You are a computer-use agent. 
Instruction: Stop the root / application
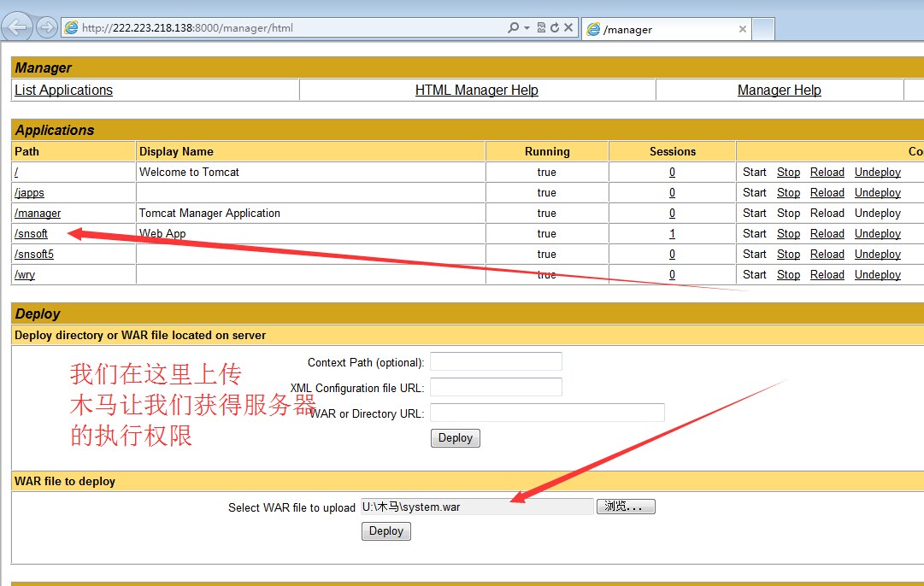click(x=788, y=172)
